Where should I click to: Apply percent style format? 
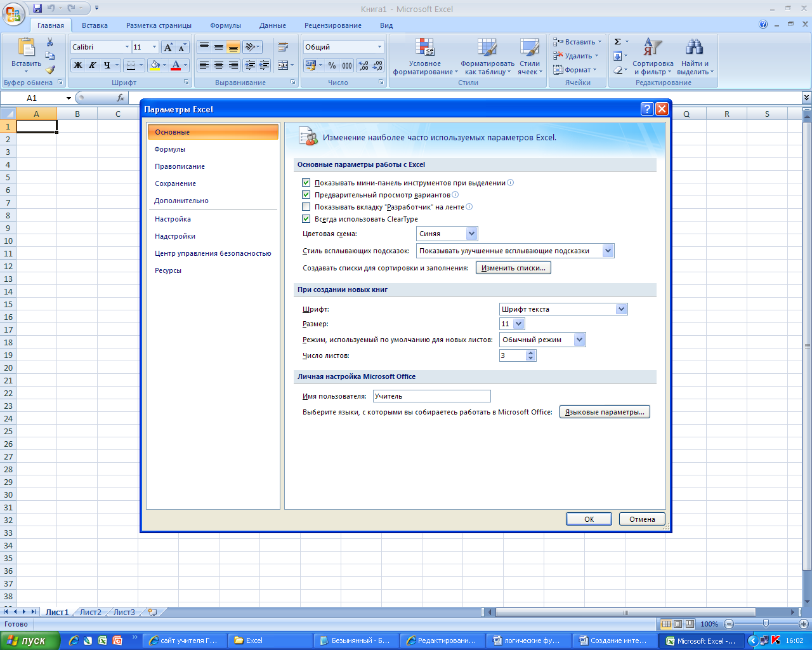(x=332, y=65)
